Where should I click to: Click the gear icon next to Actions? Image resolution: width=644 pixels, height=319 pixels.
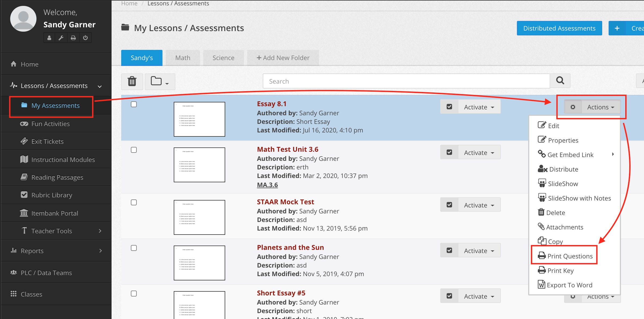573,107
